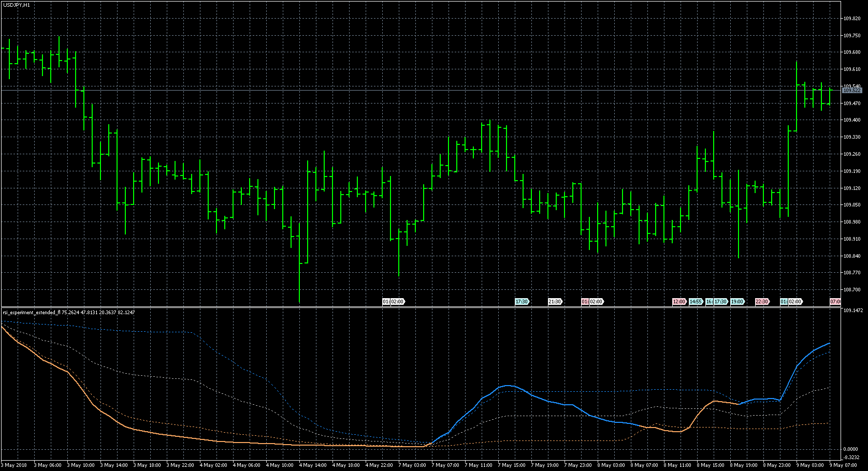
Task: Select the pink 22:30 event marker
Action: tap(762, 302)
